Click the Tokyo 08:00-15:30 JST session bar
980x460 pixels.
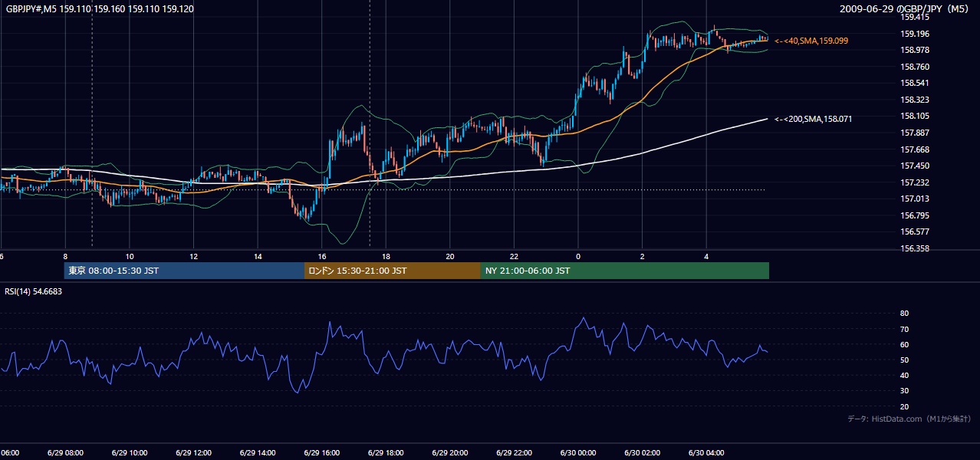184,271
